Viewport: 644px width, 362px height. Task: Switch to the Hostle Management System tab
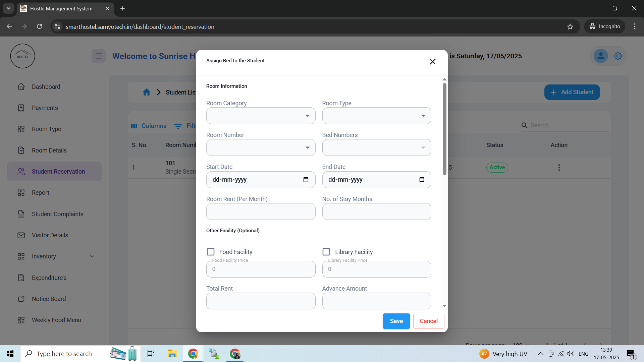60,8
